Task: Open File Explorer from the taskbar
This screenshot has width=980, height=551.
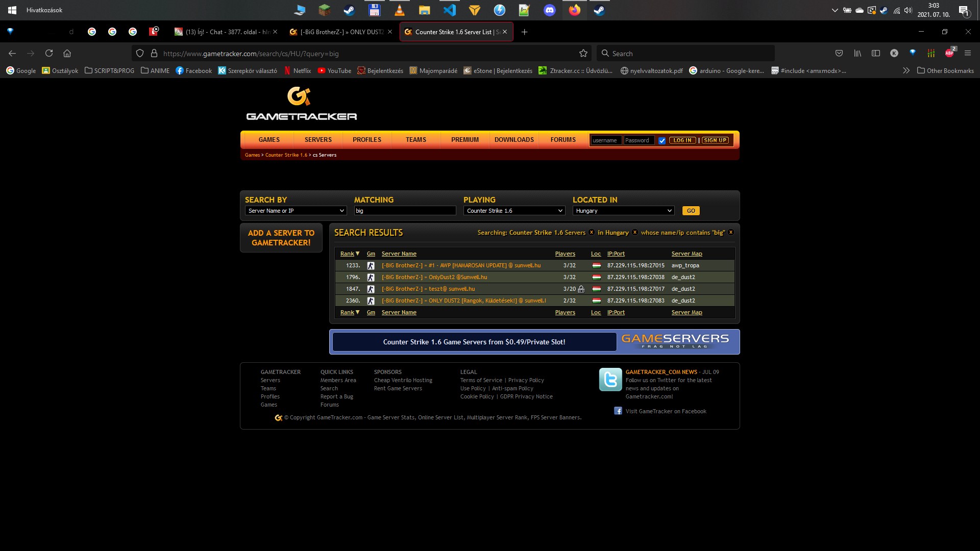Action: (x=425, y=10)
